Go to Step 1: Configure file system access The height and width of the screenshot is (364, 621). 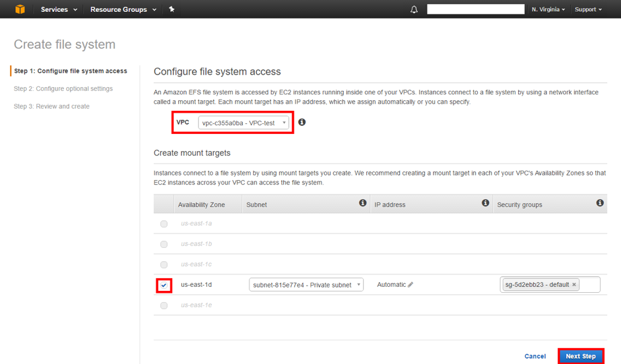71,71
